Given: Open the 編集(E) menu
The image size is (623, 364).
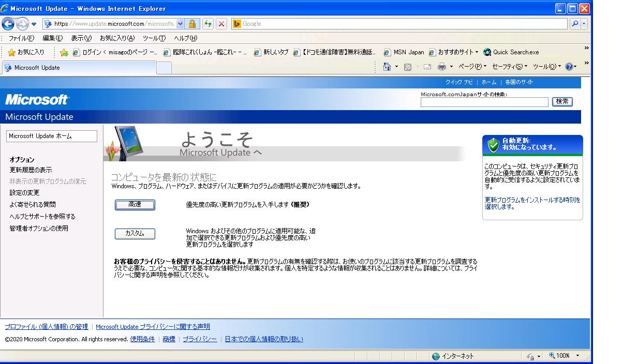Looking at the screenshot, I should click(x=52, y=38).
